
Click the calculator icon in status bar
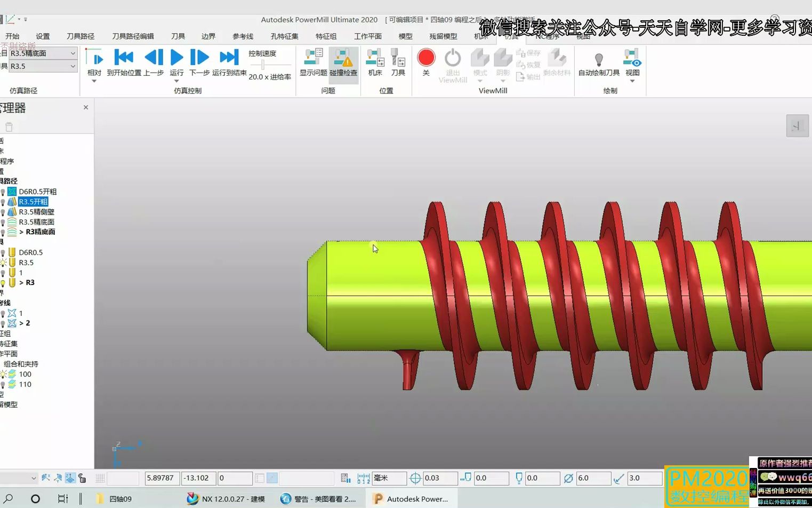345,478
